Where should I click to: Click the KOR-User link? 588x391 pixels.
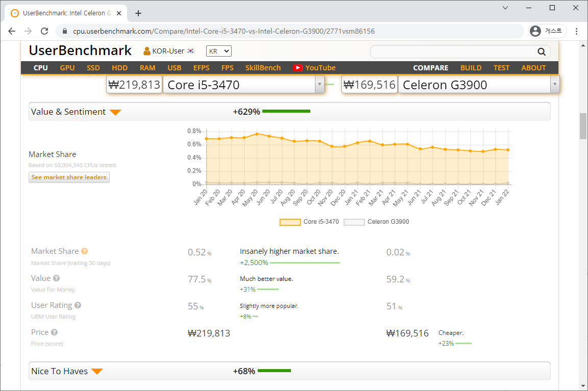(168, 51)
